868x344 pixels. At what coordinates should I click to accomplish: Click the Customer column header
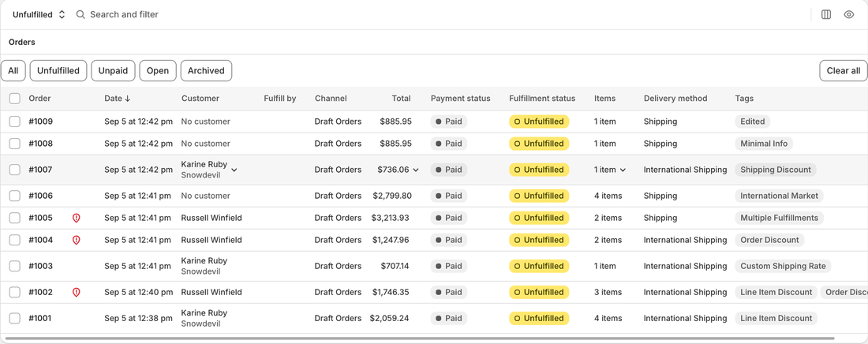coord(200,99)
